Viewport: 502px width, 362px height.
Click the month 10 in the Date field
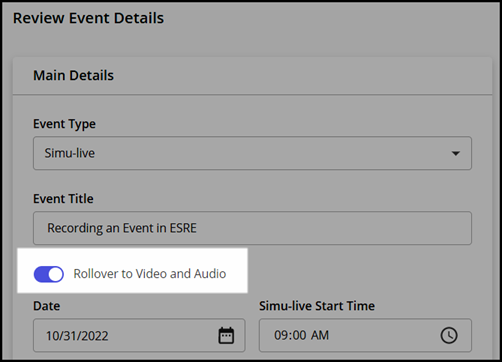[x=52, y=336]
